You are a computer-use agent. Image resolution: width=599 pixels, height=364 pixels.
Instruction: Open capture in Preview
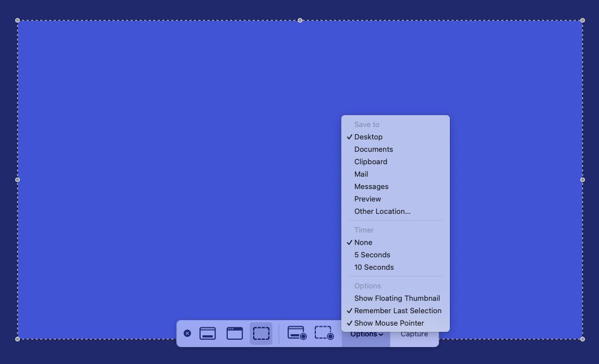[367, 199]
